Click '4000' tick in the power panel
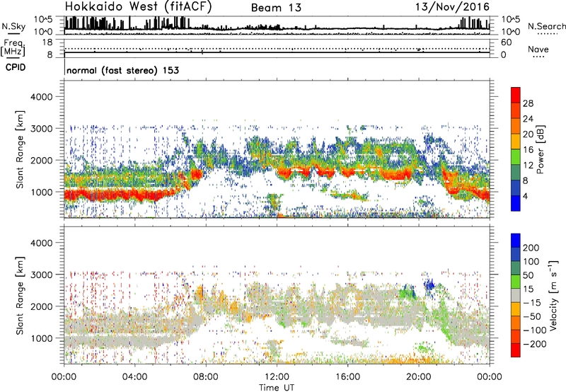Viewport: 566px width, 392px height. tap(41, 97)
